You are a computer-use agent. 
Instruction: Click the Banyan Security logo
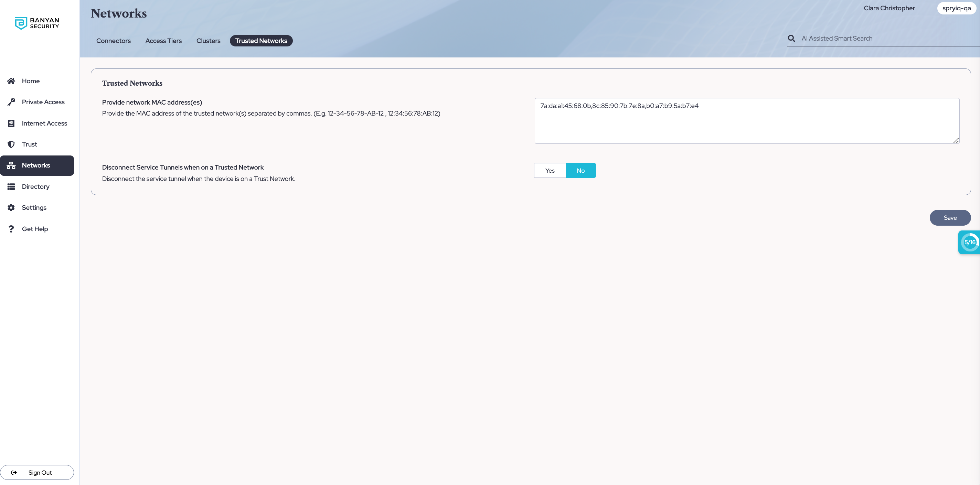pyautogui.click(x=37, y=23)
